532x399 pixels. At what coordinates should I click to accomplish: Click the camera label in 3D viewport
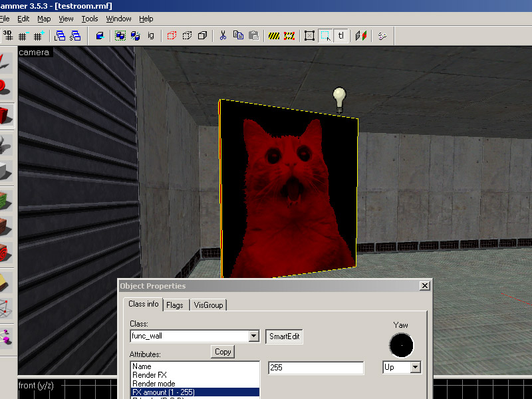click(x=34, y=53)
